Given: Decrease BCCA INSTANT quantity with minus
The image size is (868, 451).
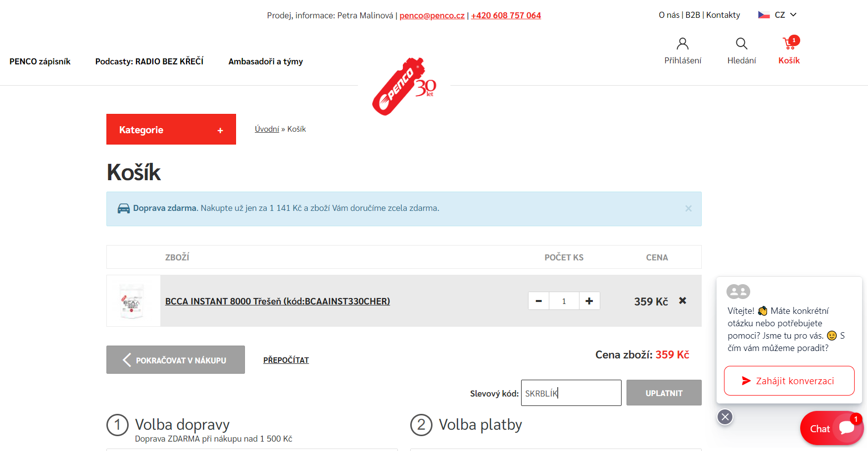Looking at the screenshot, I should tap(539, 301).
